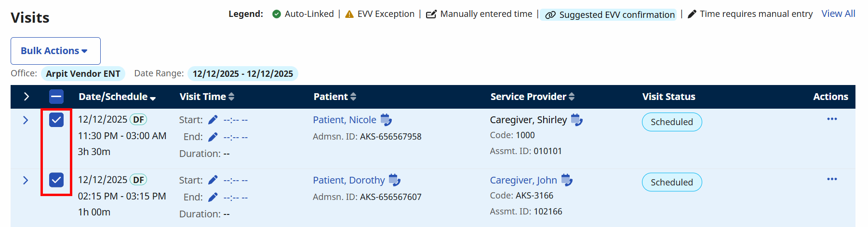Uncheck the Patient, Nicole visit checkbox
The height and width of the screenshot is (227, 868).
[56, 120]
